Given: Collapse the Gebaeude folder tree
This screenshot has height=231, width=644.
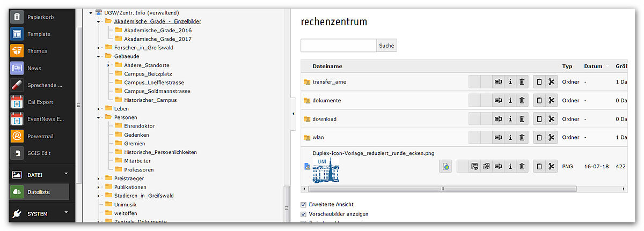Looking at the screenshot, I should click(99, 56).
